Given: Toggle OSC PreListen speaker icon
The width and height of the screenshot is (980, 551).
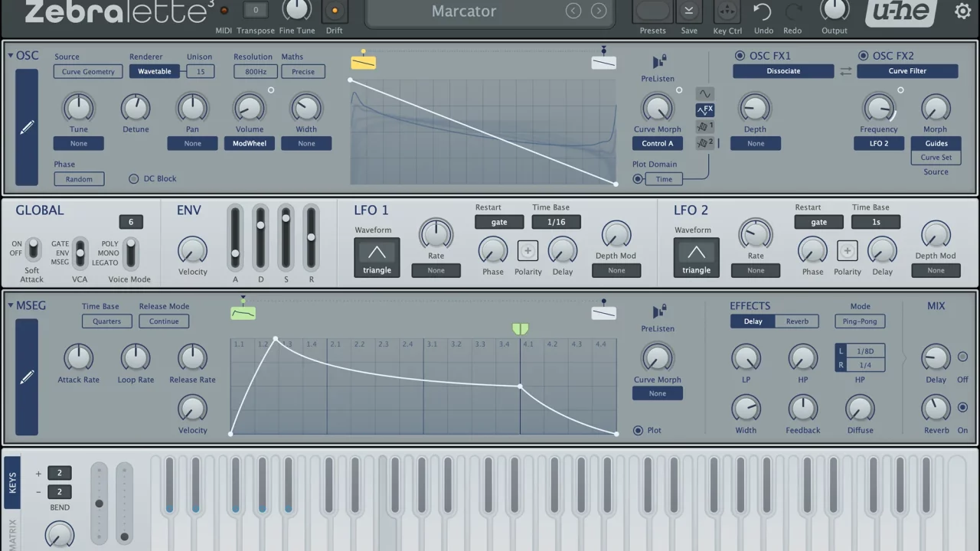Looking at the screenshot, I should click(x=658, y=62).
